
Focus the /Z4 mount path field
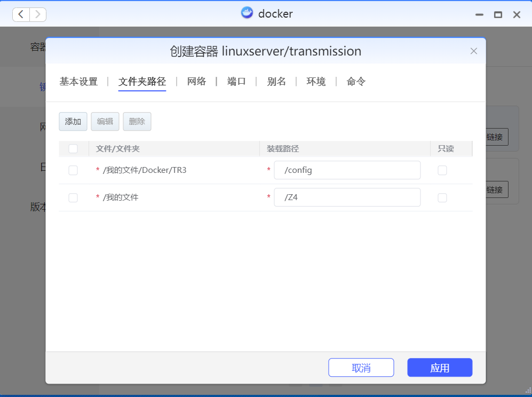pyautogui.click(x=347, y=197)
